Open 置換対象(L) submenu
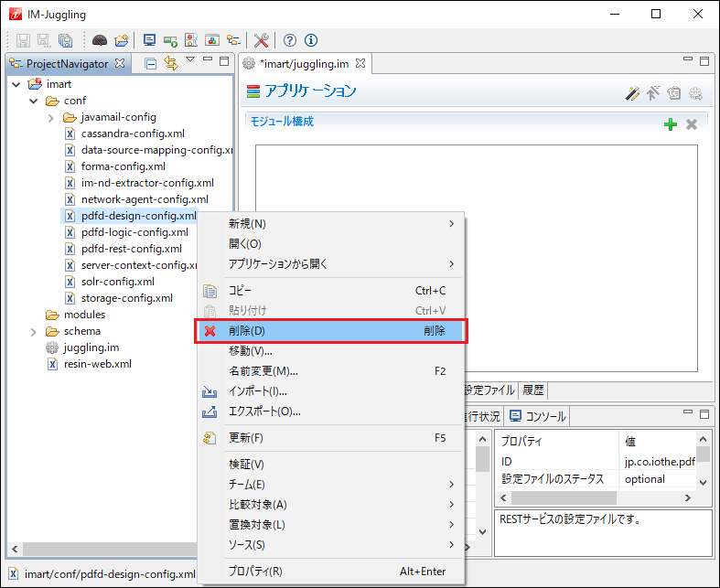 pyautogui.click(x=330, y=525)
